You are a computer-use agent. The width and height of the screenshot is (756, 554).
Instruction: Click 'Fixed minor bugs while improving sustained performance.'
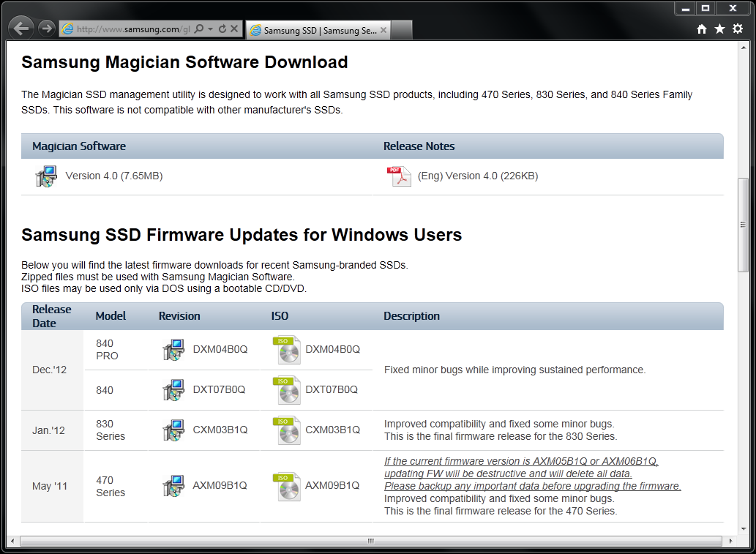point(515,370)
